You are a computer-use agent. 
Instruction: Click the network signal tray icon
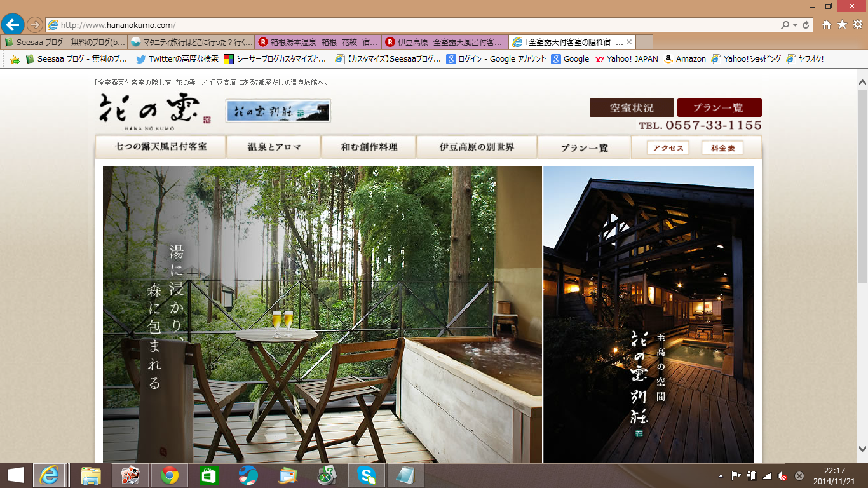pyautogui.click(x=767, y=475)
